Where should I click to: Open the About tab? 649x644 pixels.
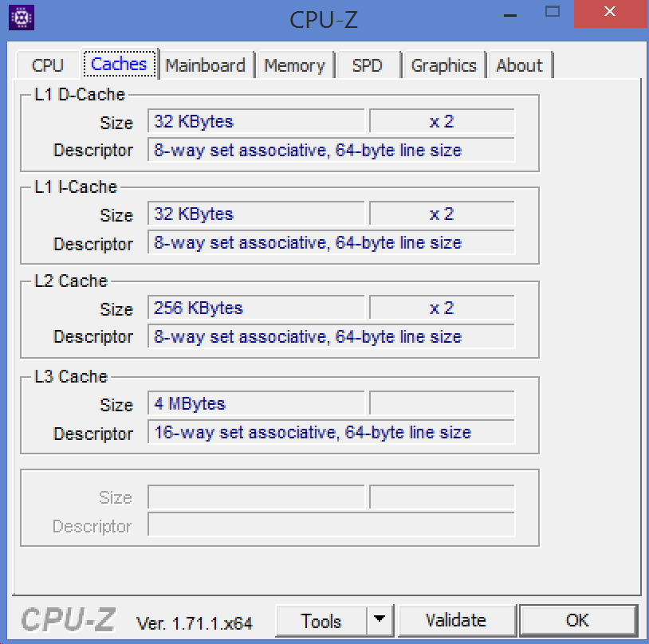[x=519, y=65]
